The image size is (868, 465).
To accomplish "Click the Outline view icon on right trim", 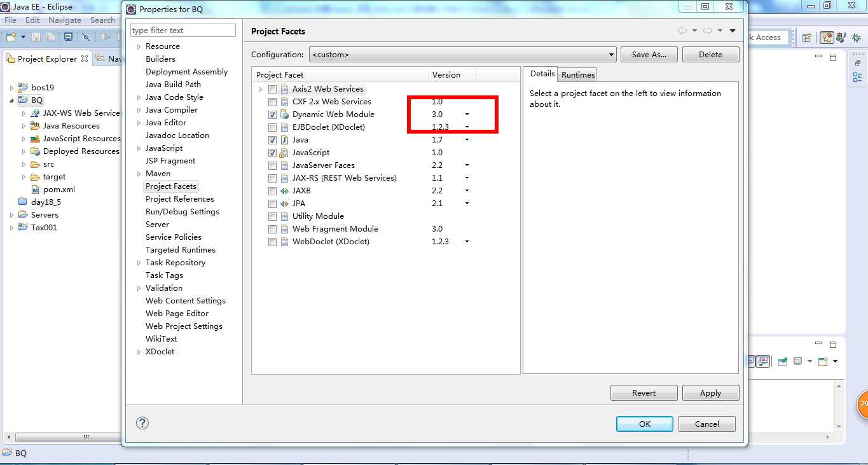I will point(857,78).
